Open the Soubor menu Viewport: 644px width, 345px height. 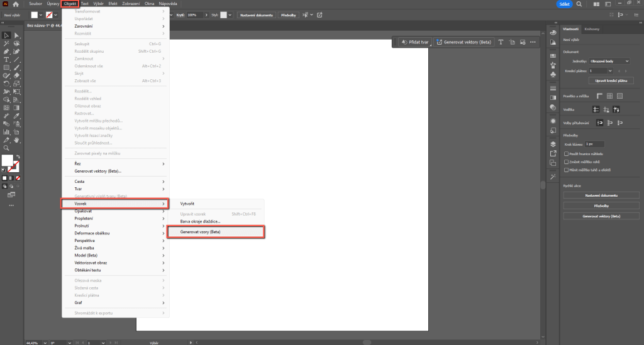click(x=35, y=4)
